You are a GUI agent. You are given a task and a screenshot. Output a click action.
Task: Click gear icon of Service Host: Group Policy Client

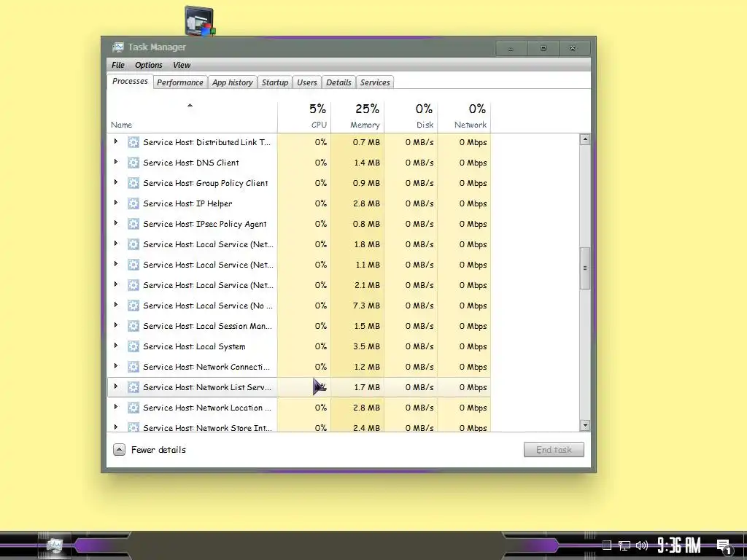coord(133,183)
